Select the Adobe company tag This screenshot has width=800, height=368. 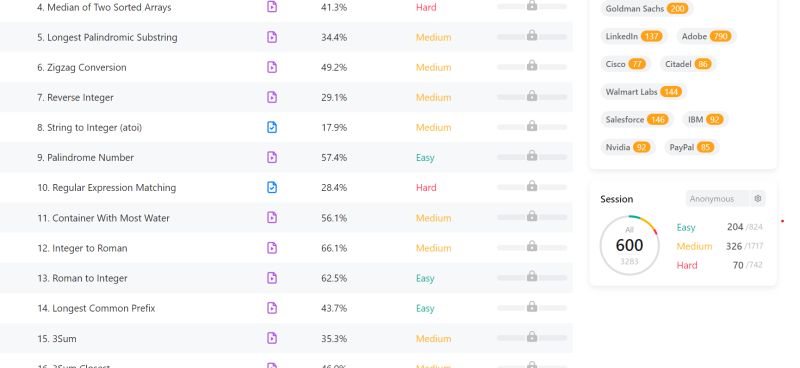706,36
